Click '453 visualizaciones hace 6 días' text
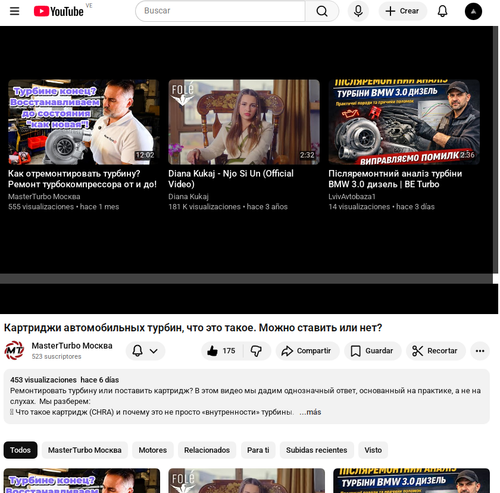500x493 pixels. pyautogui.click(x=64, y=380)
